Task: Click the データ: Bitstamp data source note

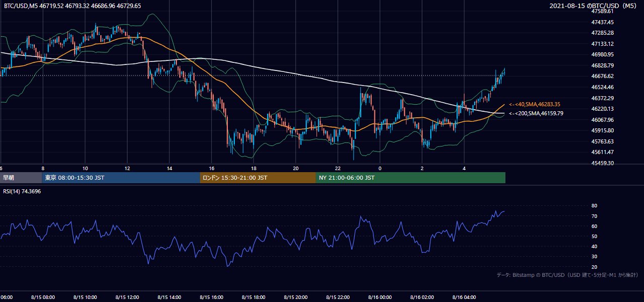Action: (567, 275)
